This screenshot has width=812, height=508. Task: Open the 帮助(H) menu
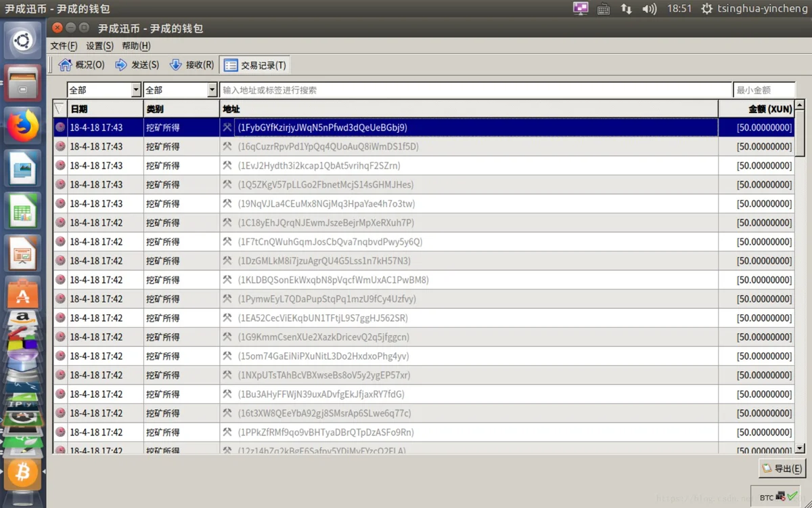[x=136, y=46]
